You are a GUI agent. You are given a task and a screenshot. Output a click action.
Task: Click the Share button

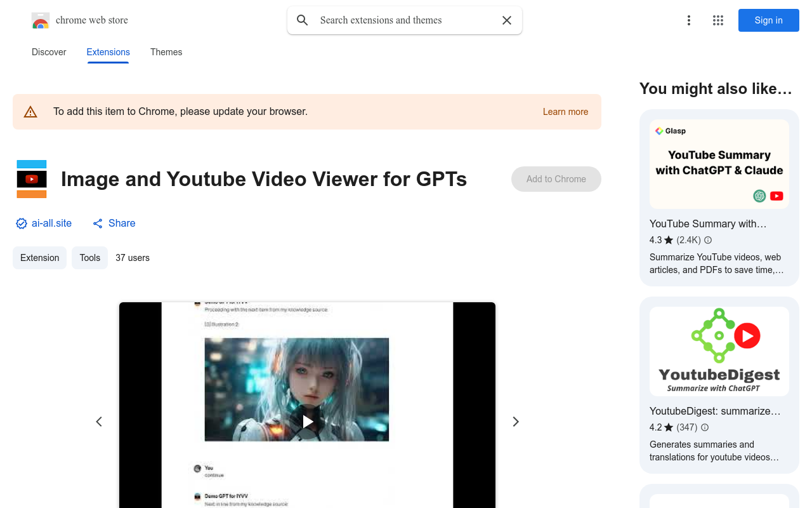click(x=114, y=223)
